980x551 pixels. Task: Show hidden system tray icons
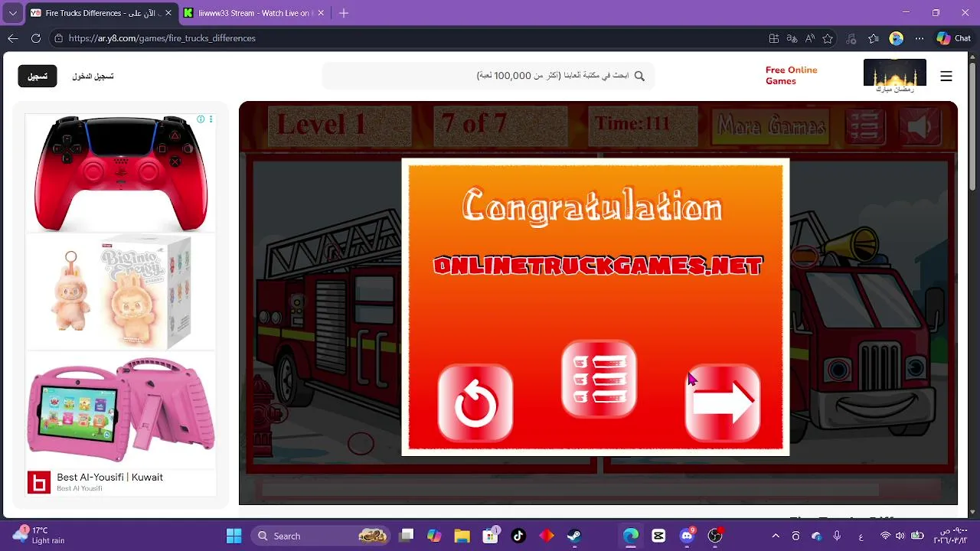point(776,536)
